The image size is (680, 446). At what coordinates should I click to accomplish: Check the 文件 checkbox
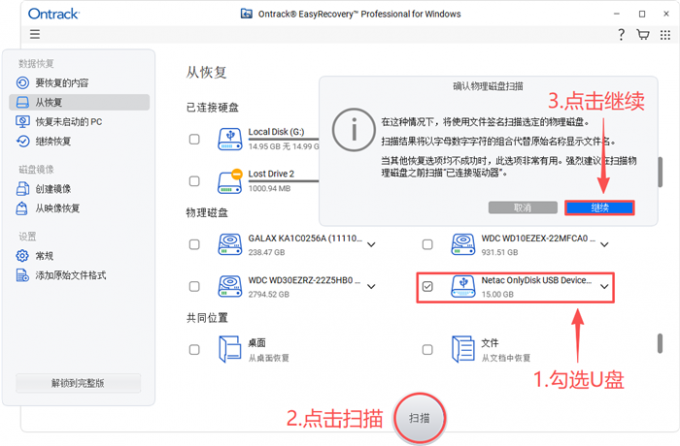point(428,350)
